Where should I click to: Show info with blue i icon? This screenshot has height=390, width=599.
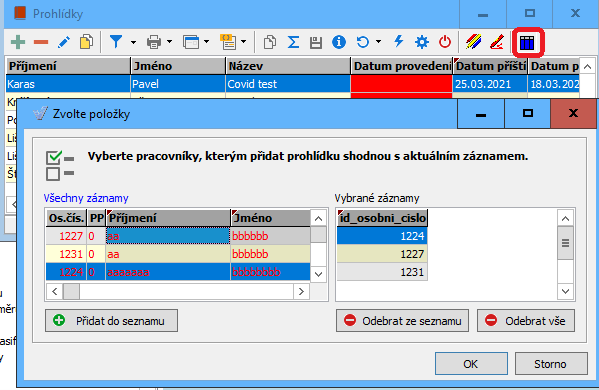(339, 42)
